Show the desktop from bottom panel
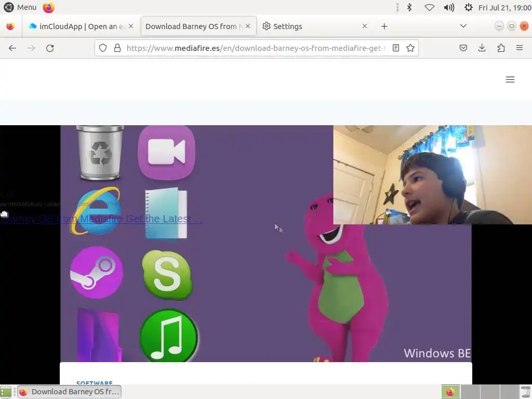532x399 pixels. [x=6, y=392]
